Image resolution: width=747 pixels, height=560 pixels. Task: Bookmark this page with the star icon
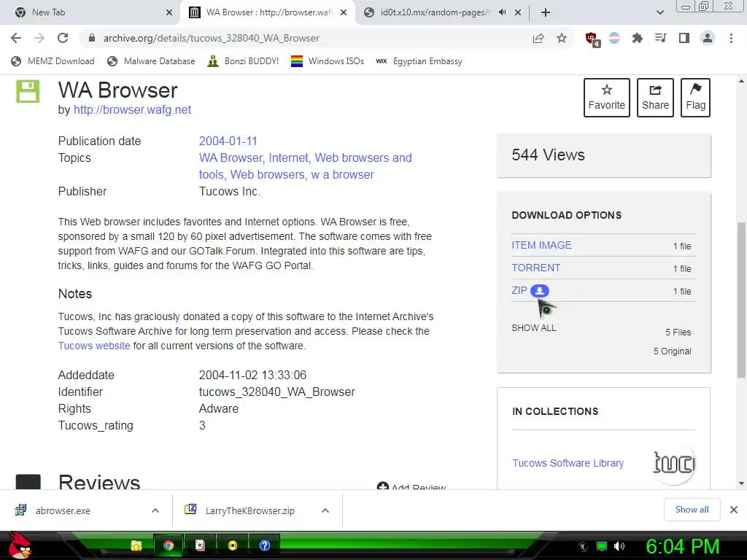tap(562, 38)
